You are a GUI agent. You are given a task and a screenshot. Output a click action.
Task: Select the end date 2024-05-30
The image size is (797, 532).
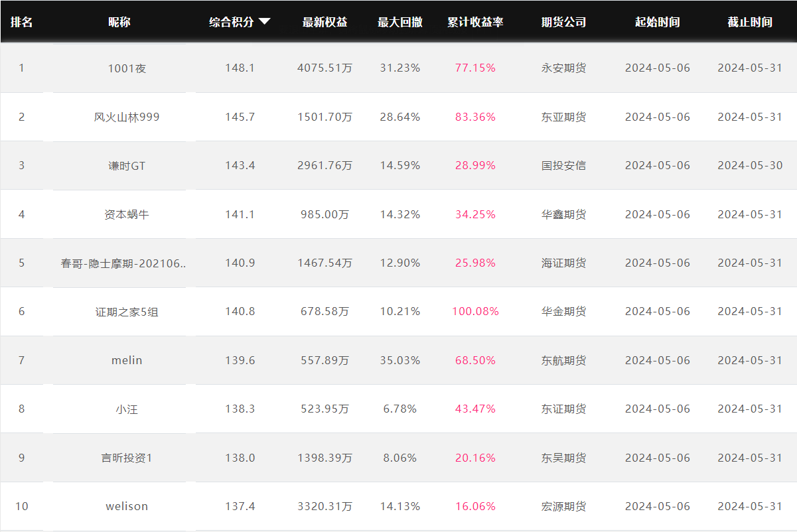pyautogui.click(x=750, y=165)
